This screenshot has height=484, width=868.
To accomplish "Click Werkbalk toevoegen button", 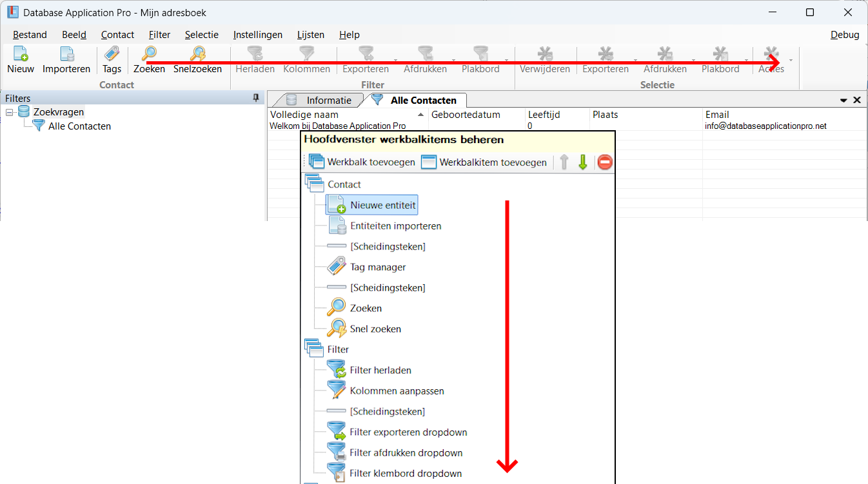I will [362, 162].
